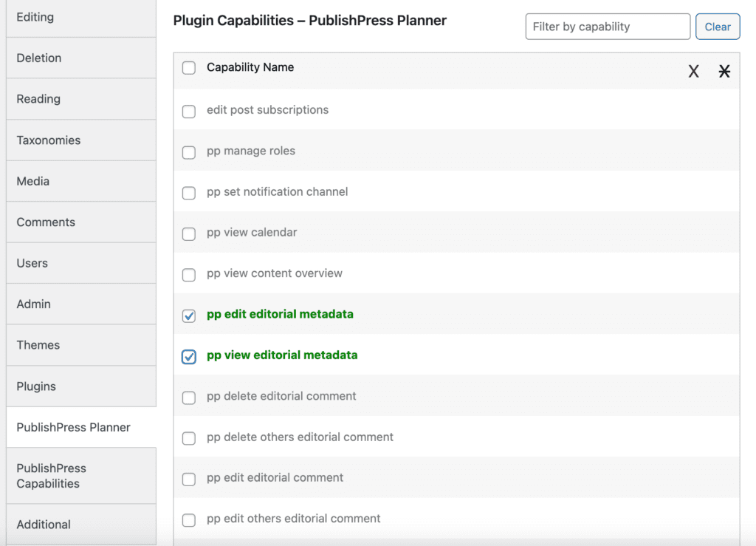Enable the pp manage roles capability
This screenshot has width=756, height=546.
click(x=188, y=151)
